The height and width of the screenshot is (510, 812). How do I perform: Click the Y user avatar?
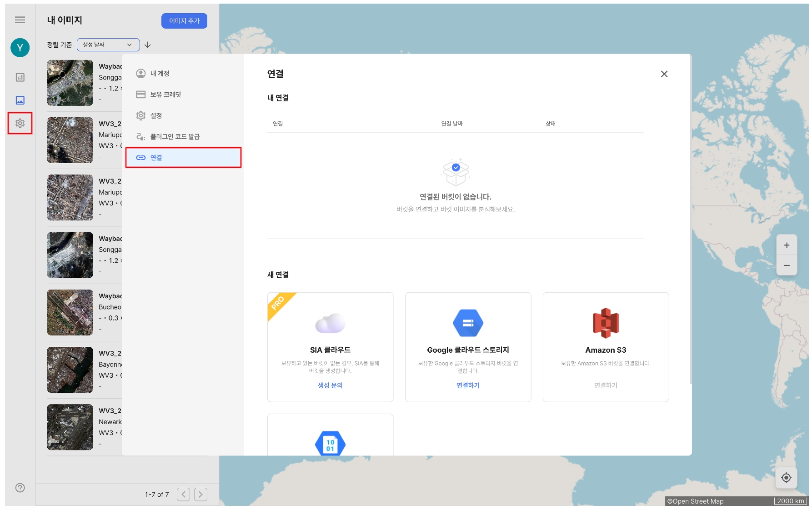pyautogui.click(x=20, y=48)
